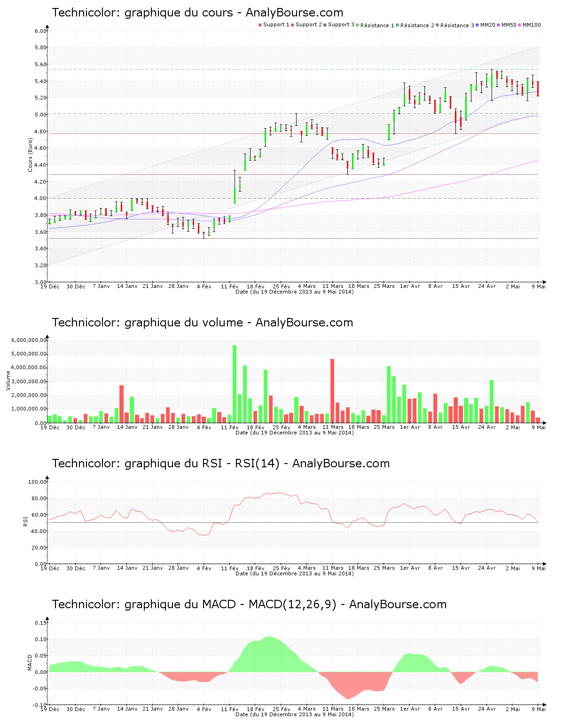
Task: Click the MM20 blue legend swatch
Action: tap(478, 25)
